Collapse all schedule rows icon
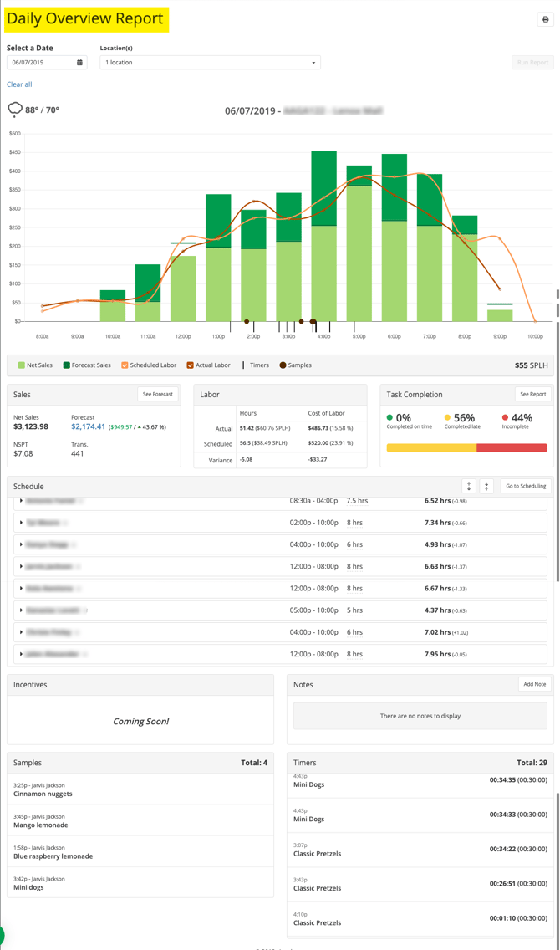Screen dimensions: 560x950 tap(486, 486)
